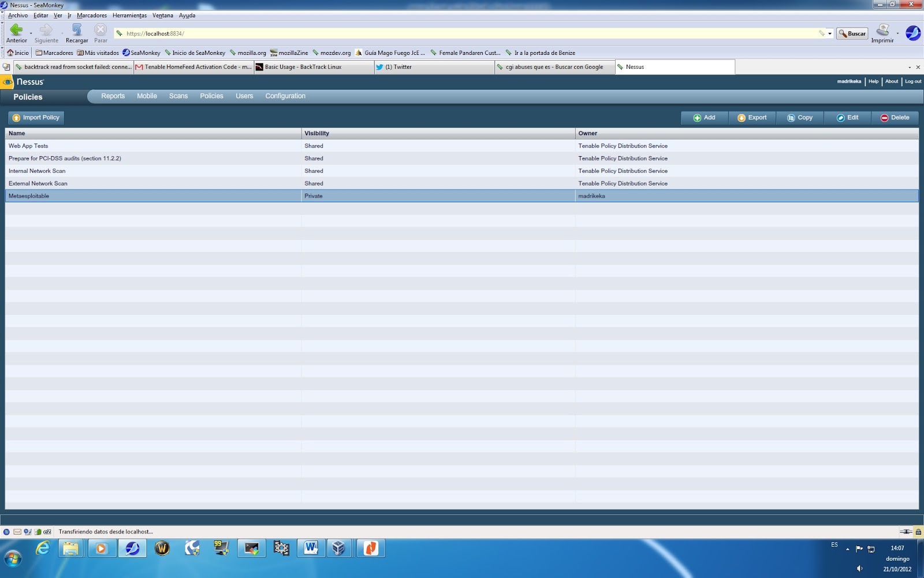Select the Internal Network Scan policy row

pyautogui.click(x=462, y=171)
